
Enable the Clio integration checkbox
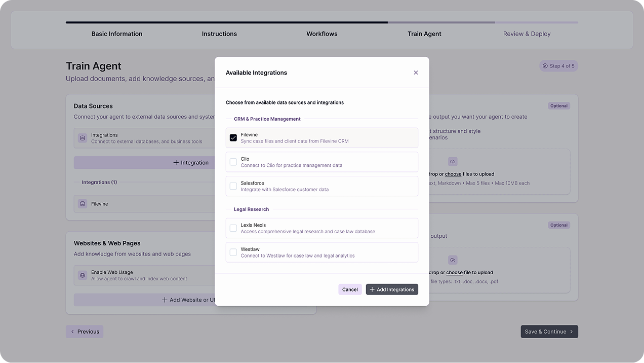(x=233, y=162)
